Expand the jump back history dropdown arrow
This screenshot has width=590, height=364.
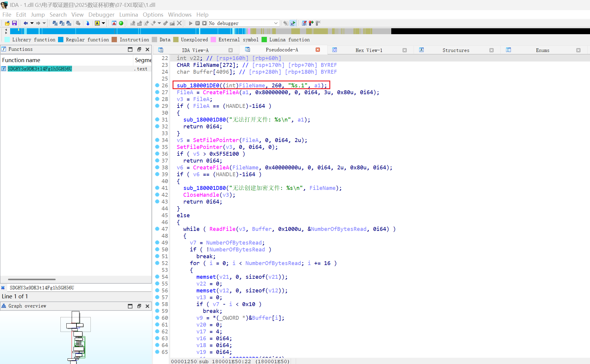32,23
